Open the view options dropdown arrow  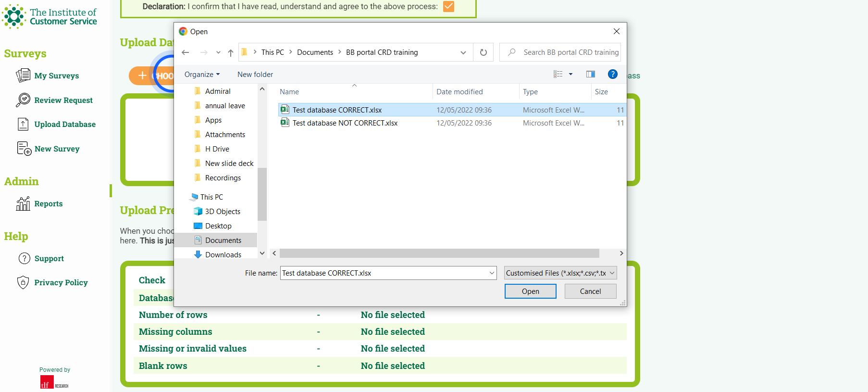(571, 74)
